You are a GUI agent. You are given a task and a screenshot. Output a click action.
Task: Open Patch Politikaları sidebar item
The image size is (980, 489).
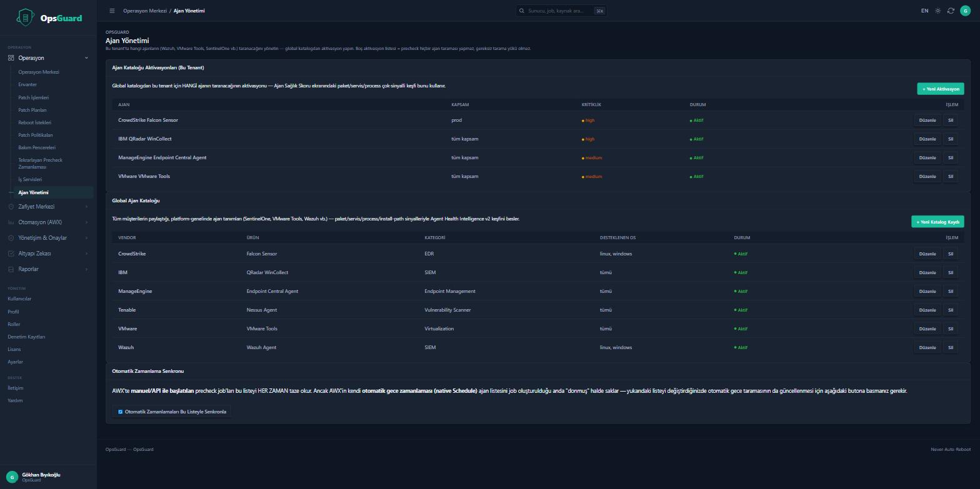[36, 135]
